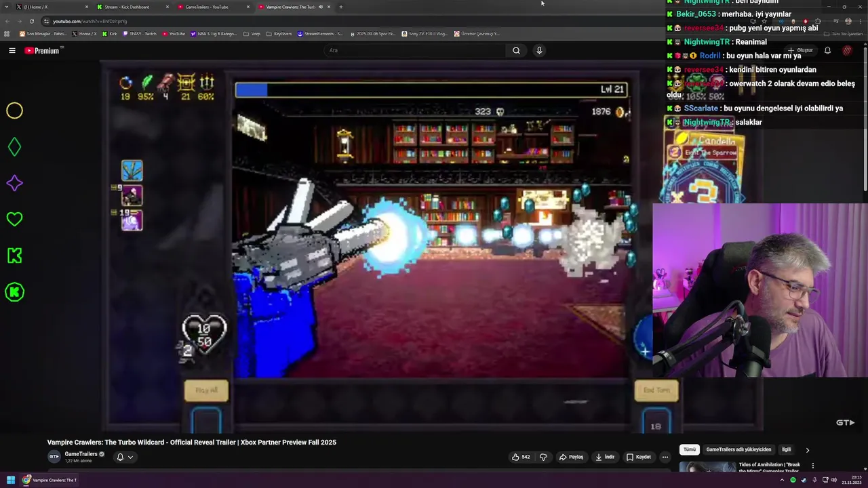868x488 pixels.
Task: Open the Windows Start menu
Action: tap(11, 480)
